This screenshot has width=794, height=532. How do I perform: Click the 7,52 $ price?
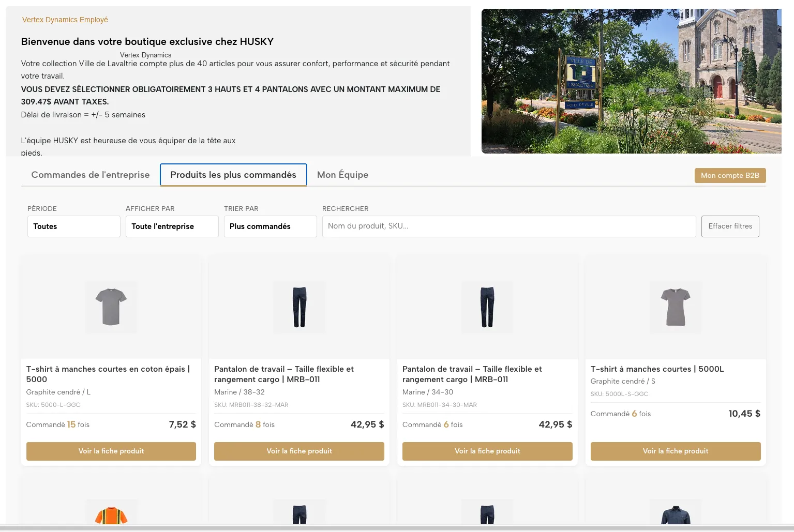point(183,424)
